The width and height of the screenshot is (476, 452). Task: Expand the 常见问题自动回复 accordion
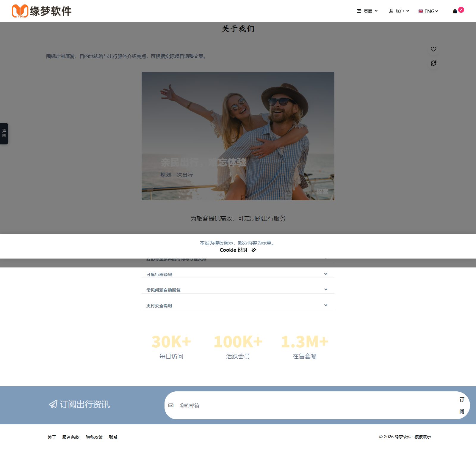click(x=238, y=290)
